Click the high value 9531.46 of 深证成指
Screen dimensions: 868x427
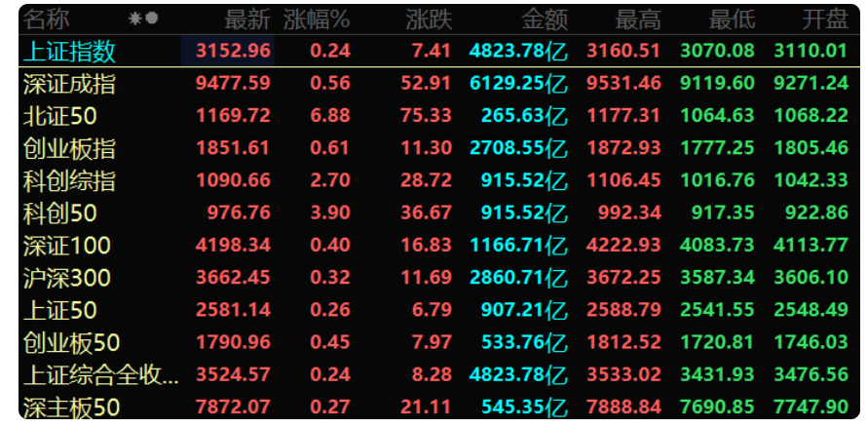pyautogui.click(x=623, y=83)
